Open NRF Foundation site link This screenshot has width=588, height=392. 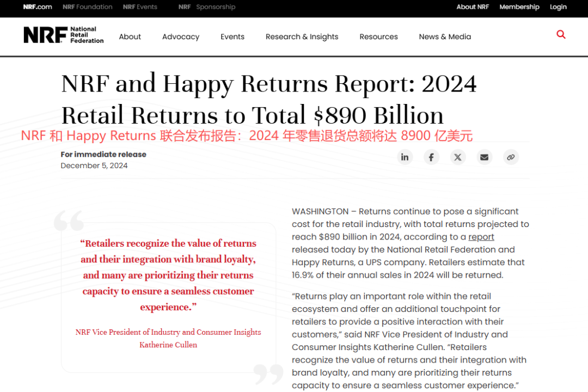(88, 7)
